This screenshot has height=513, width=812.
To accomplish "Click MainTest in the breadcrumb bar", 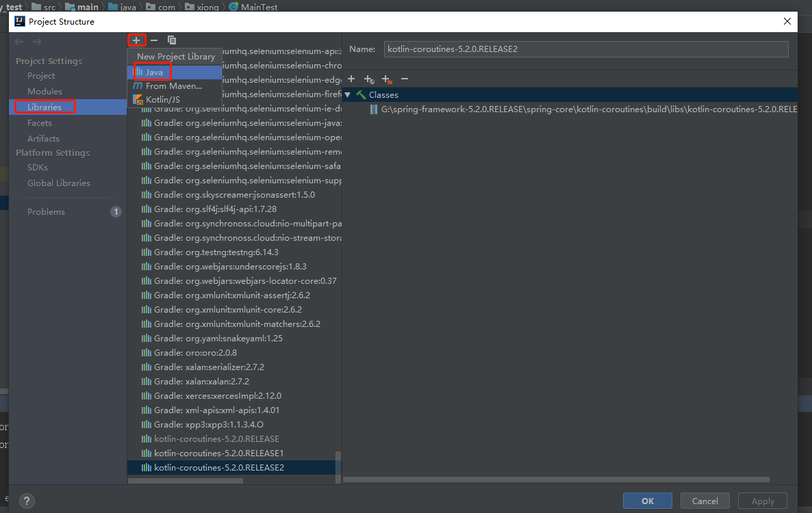I will pos(253,7).
